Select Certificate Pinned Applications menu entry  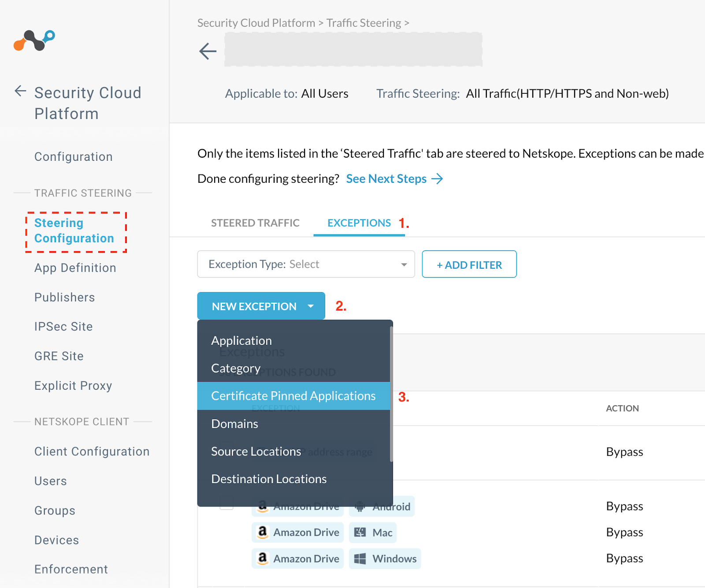point(293,396)
